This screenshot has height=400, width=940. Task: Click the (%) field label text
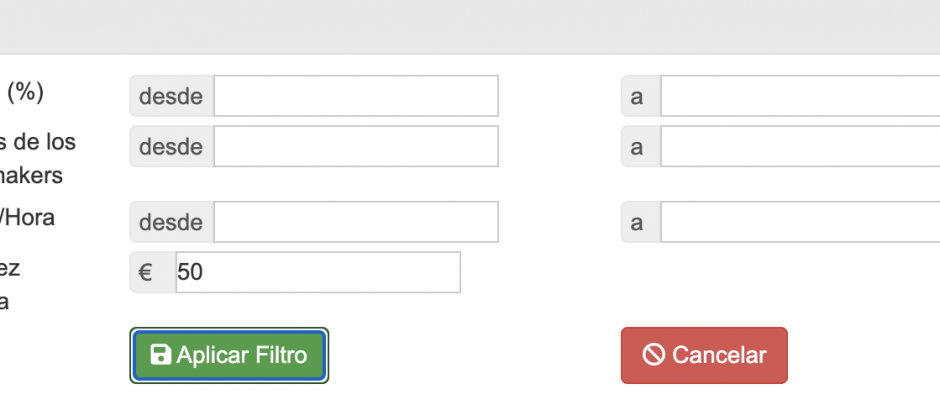(x=25, y=92)
